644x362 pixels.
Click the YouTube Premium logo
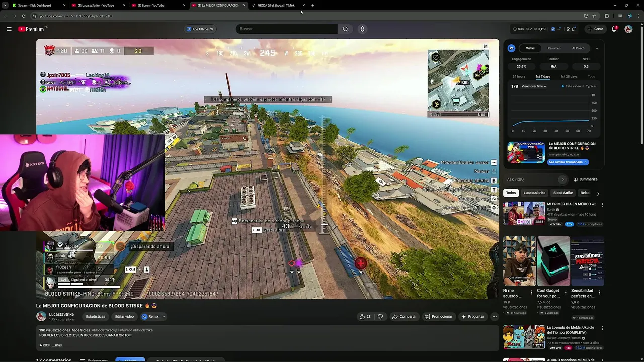33,29
